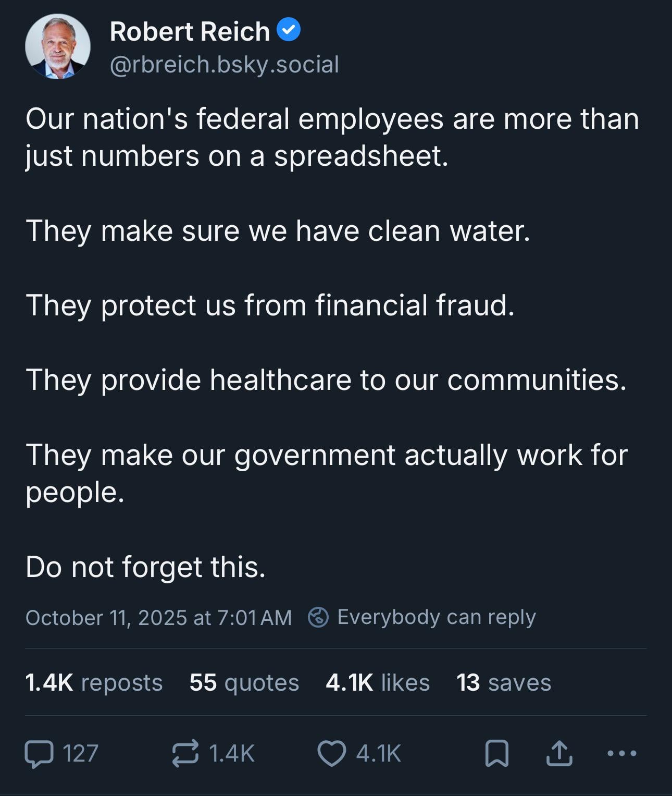672x796 pixels.
Task: Click the Everybody can reply label
Action: click(x=436, y=617)
